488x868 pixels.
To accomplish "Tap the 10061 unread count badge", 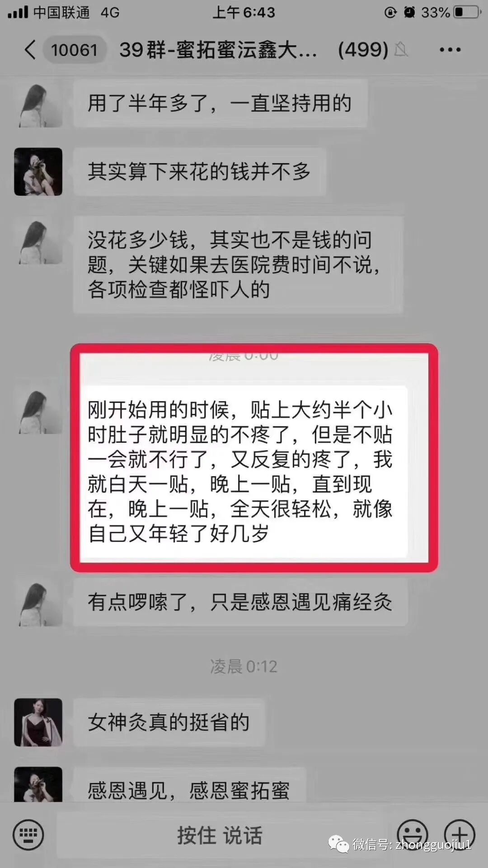I will pyautogui.click(x=75, y=50).
